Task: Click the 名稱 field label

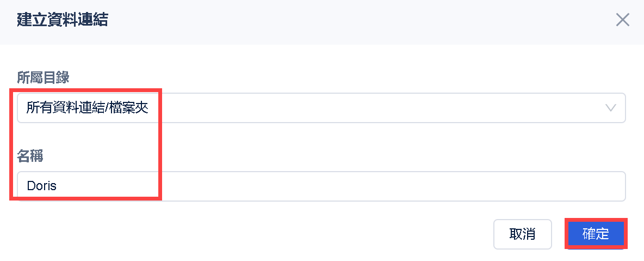Action: [30, 156]
